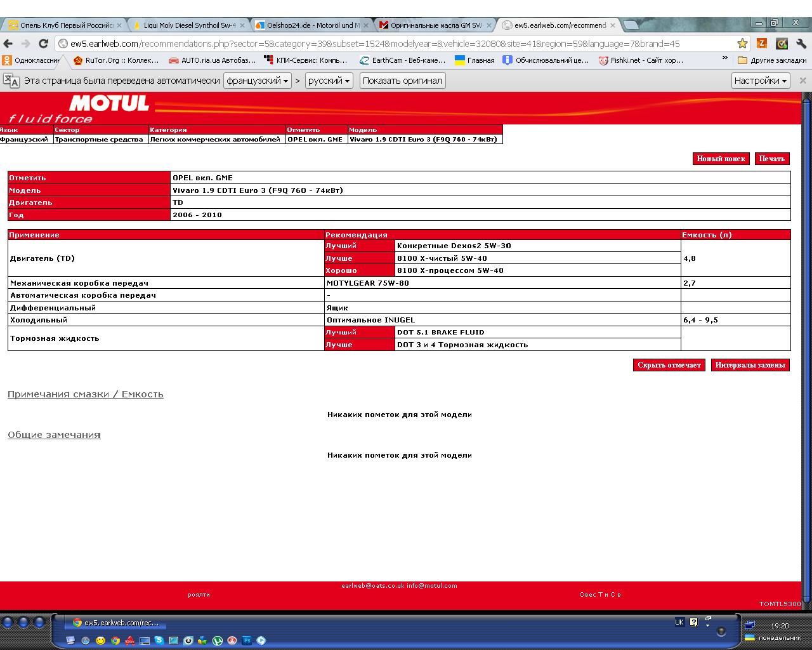Launch Chrome from the quick launch bar
812x650 pixels.
(x=115, y=640)
